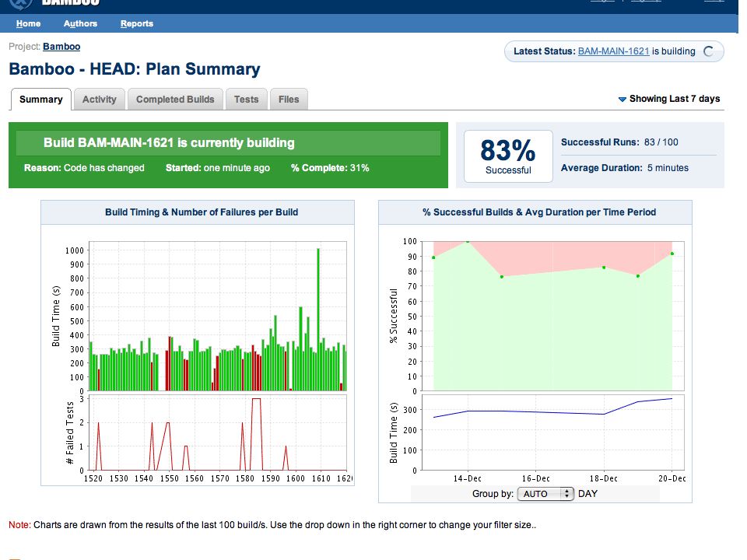Click the DAY label beside Group by

click(587, 494)
